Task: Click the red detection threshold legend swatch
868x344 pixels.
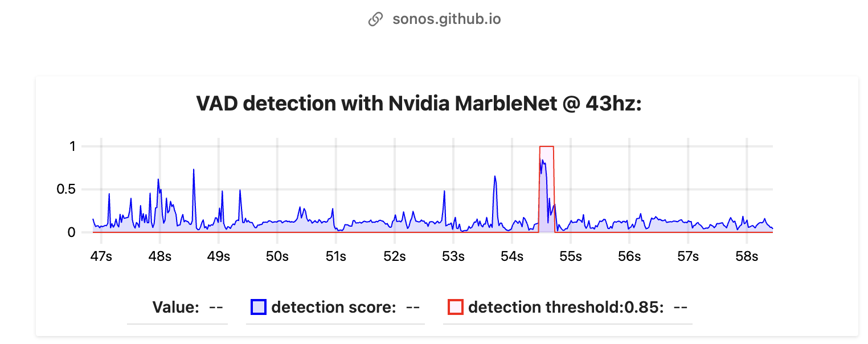Action: (x=456, y=308)
